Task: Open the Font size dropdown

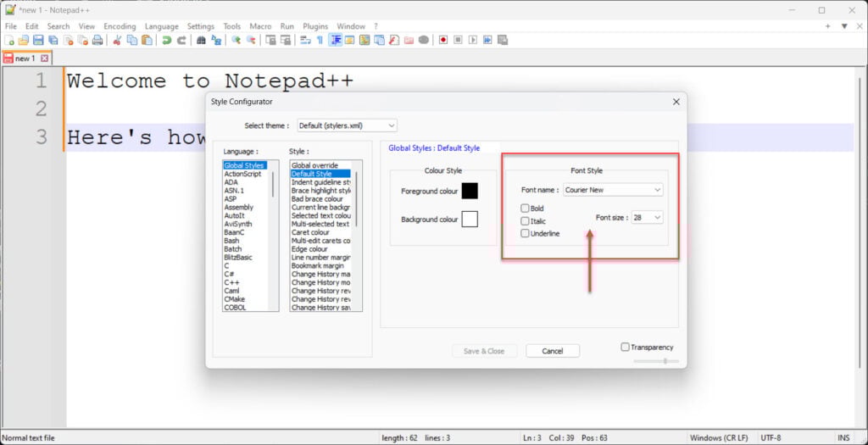Action: pos(647,218)
